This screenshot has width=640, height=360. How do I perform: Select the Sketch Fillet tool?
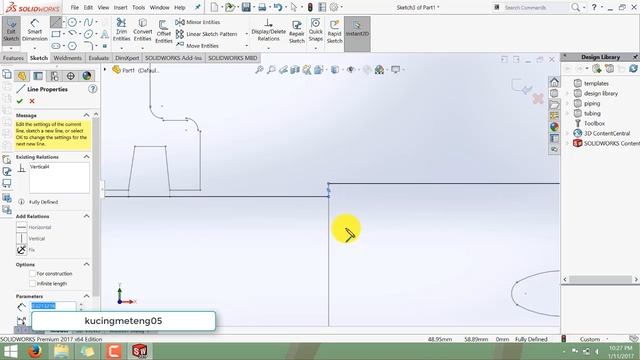coord(88,46)
